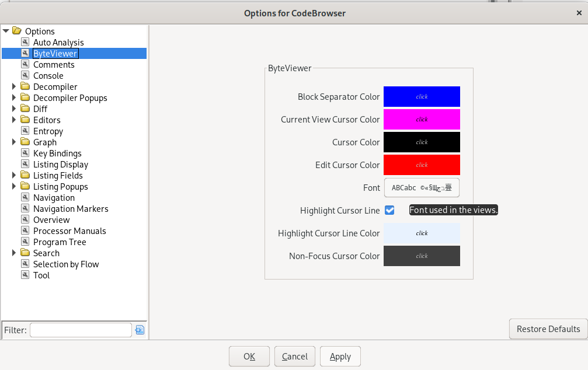Uncheck the Highlight Cursor Line checkbox
The width and height of the screenshot is (588, 370).
[389, 210]
